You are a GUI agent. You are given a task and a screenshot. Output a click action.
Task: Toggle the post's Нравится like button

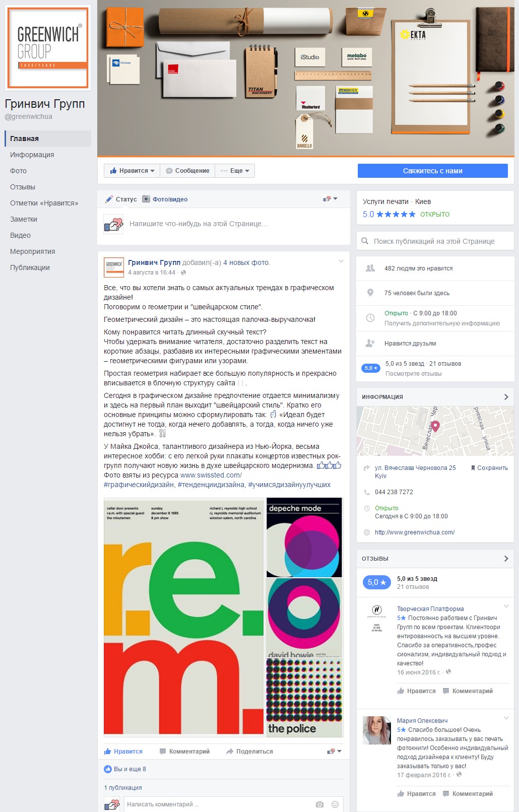[x=123, y=751]
